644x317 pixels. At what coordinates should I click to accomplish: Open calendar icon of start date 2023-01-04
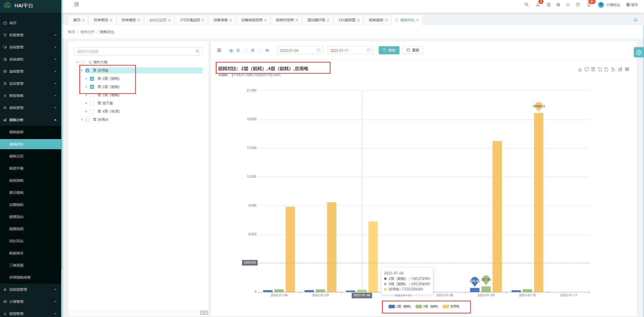point(319,50)
